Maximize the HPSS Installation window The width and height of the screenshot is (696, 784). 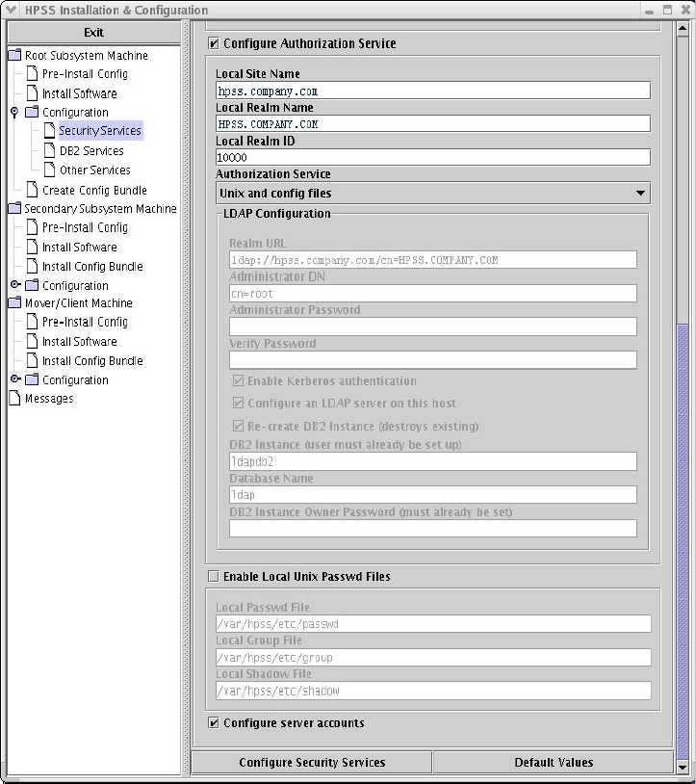[x=667, y=10]
